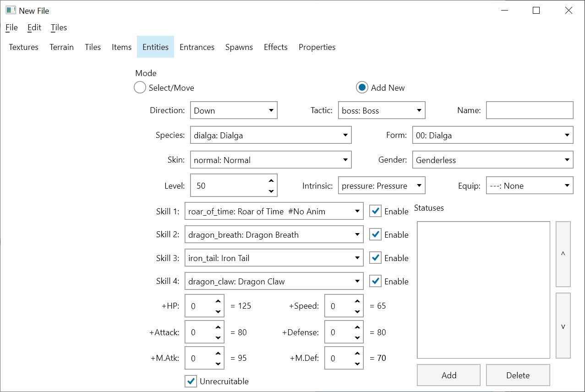
Task: Click Delete under Statuses list
Action: (518, 375)
